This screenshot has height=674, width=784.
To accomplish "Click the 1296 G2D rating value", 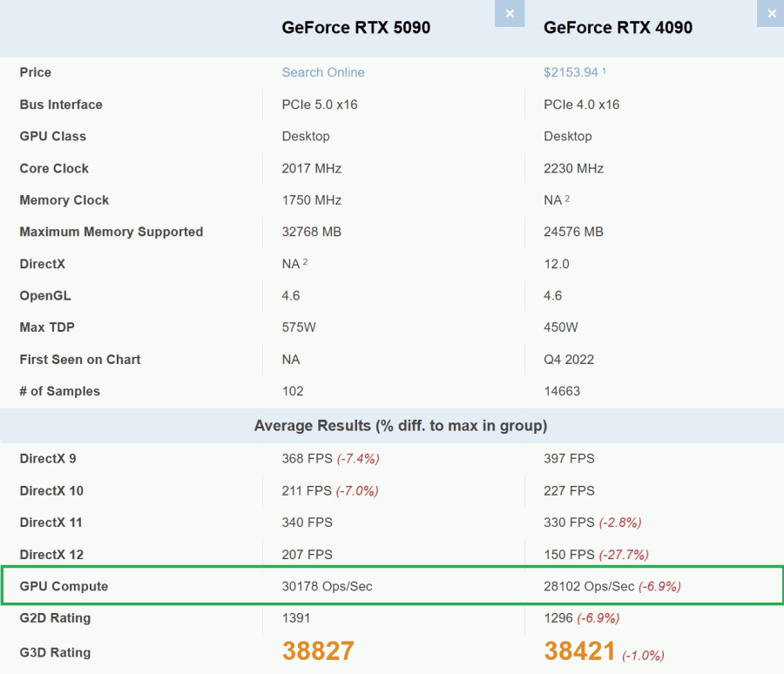I will [x=558, y=618].
